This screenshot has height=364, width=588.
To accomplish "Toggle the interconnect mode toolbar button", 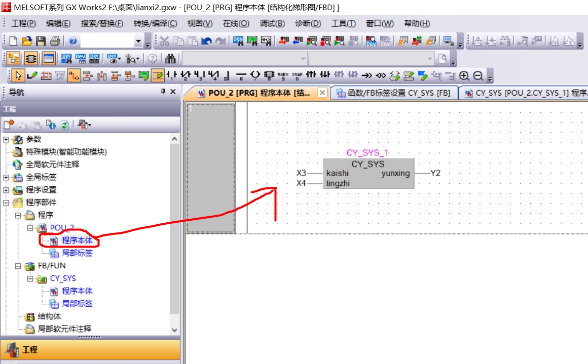I will pos(73,76).
